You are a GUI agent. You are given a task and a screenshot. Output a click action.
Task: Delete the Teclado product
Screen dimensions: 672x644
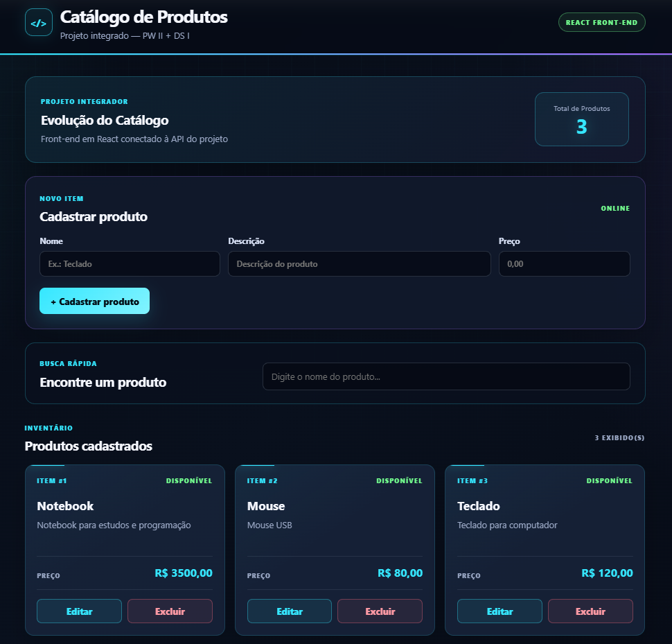[590, 611]
